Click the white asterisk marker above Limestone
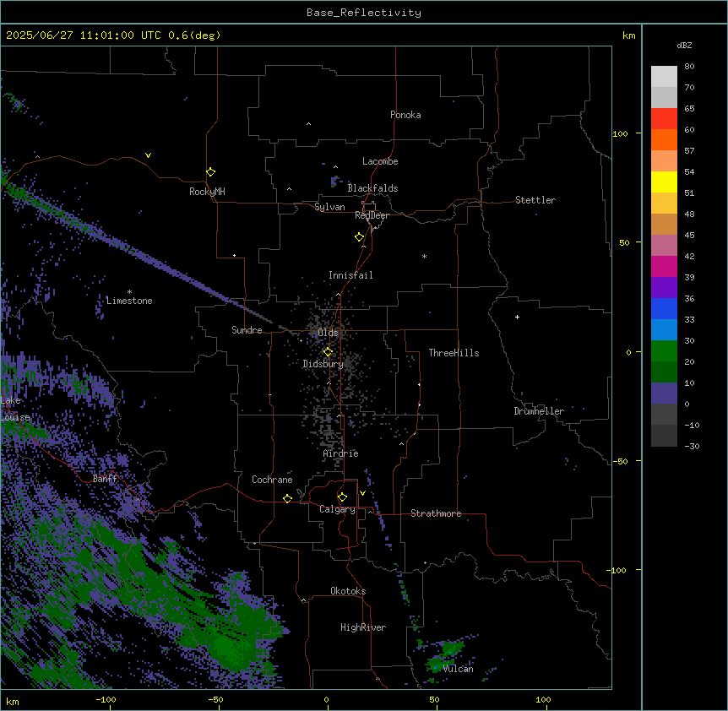Image resolution: width=728 pixels, height=711 pixels. click(129, 291)
